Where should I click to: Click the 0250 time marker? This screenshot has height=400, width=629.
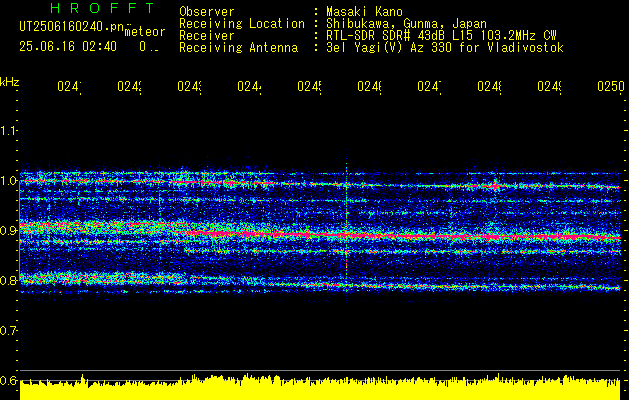coord(611,86)
